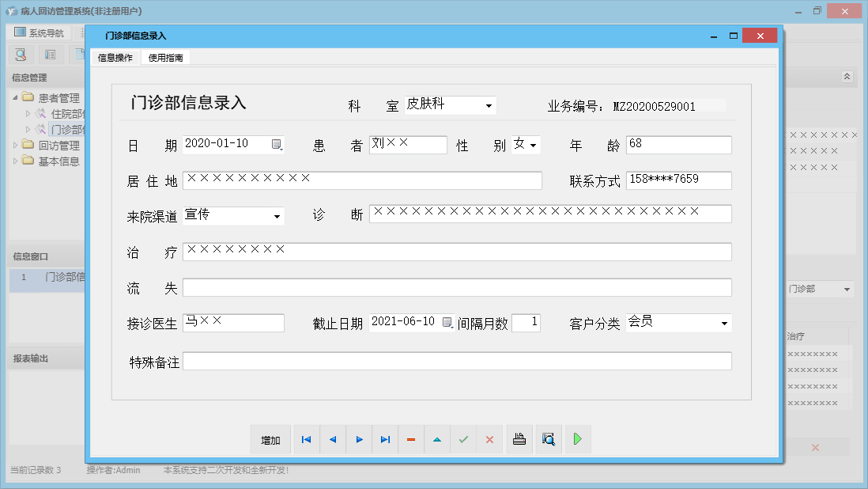868x489 pixels.
Task: Go to the previous record
Action: coord(332,439)
